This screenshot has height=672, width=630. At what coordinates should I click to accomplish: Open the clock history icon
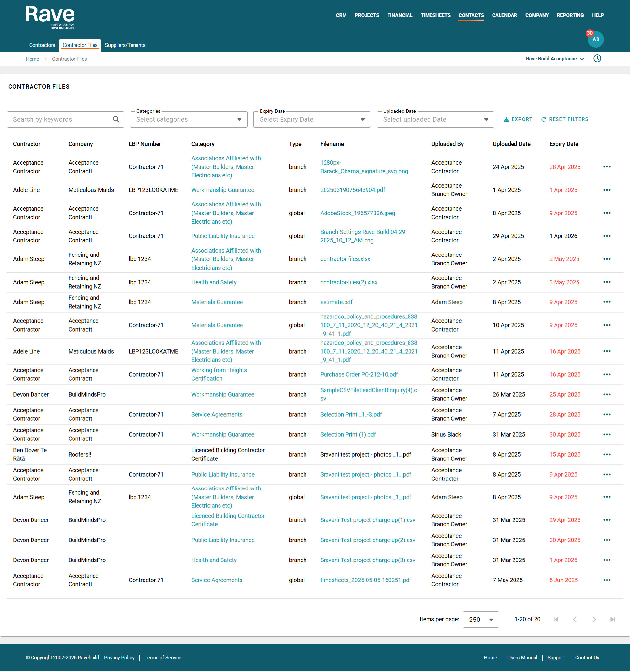pyautogui.click(x=597, y=58)
